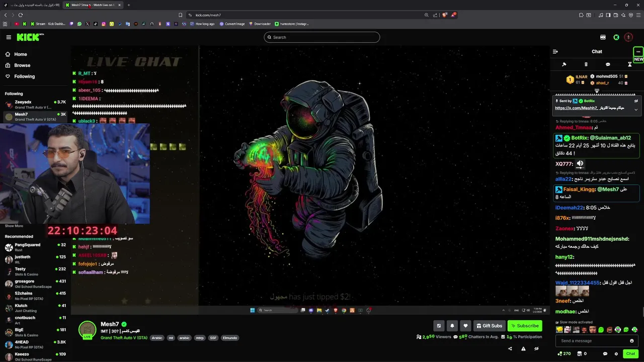This screenshot has height=362, width=644.
Task: Unpin the pinned message icon
Action: pyautogui.click(x=636, y=101)
